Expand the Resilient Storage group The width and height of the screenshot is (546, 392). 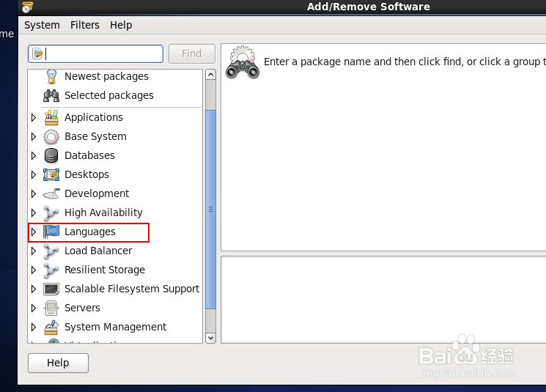click(34, 270)
